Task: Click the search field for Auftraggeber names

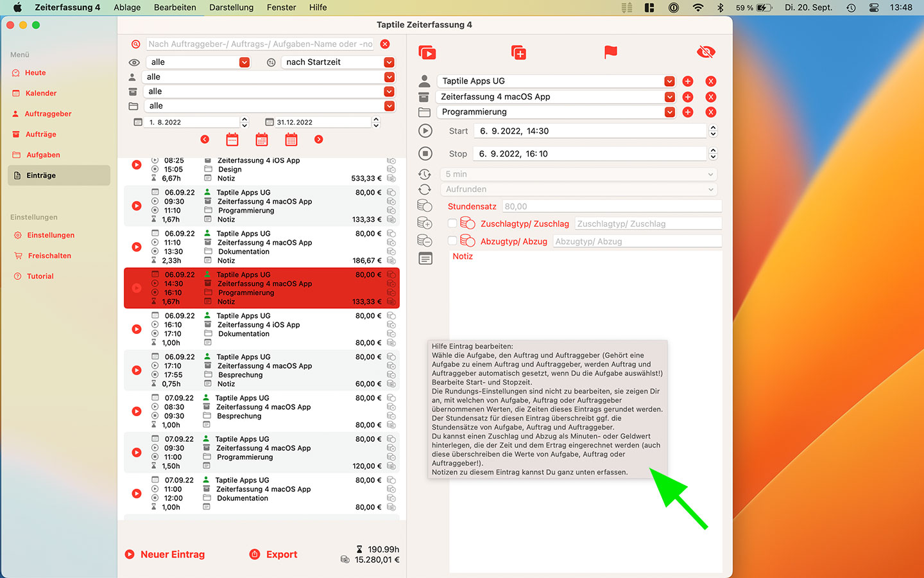Action: [x=261, y=44]
